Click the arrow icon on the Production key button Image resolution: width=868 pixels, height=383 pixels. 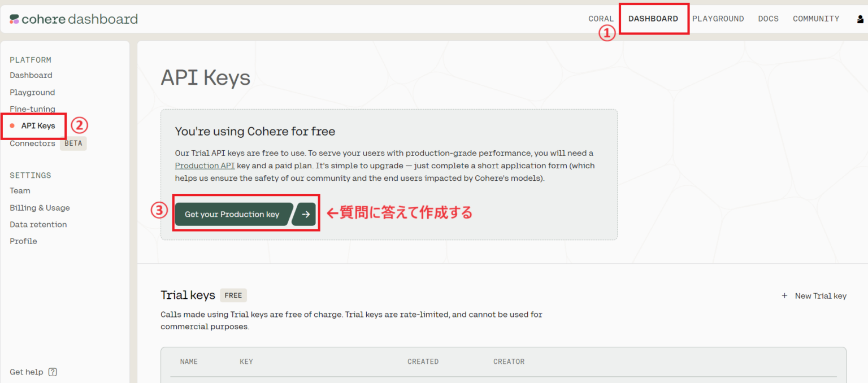[305, 214]
